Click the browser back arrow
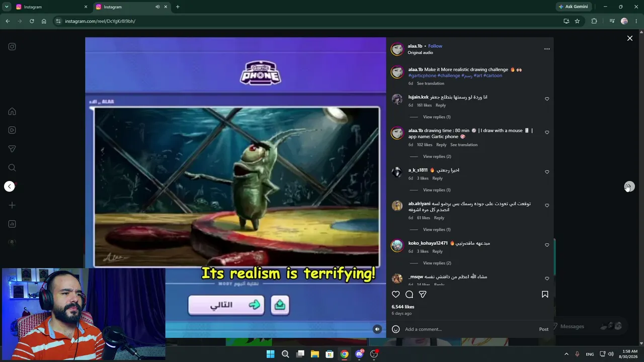This screenshot has height=362, width=644. [8, 21]
